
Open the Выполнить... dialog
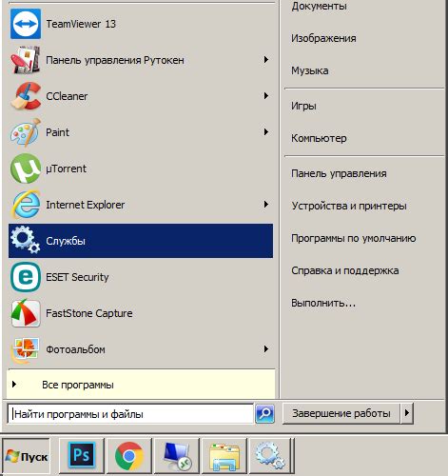323,303
